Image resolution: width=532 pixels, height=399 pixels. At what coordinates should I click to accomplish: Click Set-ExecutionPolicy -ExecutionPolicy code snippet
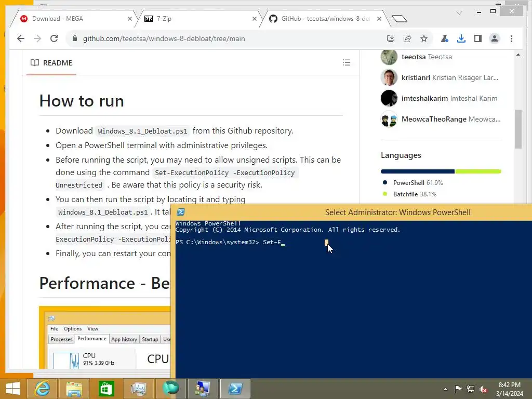(224, 172)
